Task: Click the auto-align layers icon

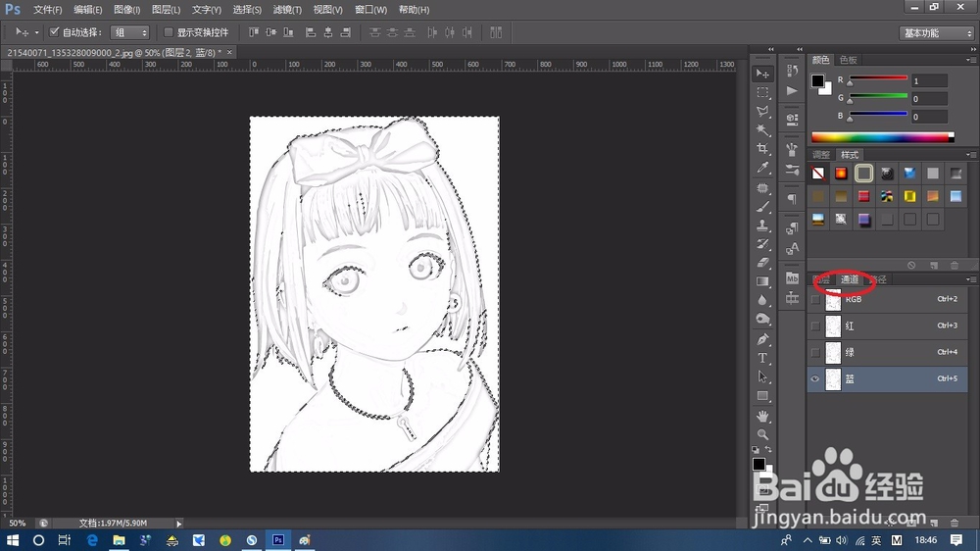Action: 496,32
